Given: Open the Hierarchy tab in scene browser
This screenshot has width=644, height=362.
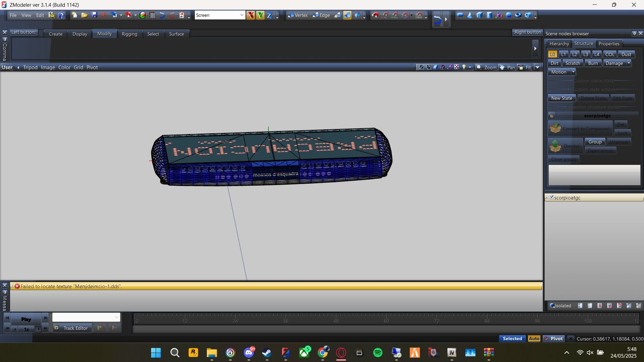Looking at the screenshot, I should click(559, 44).
